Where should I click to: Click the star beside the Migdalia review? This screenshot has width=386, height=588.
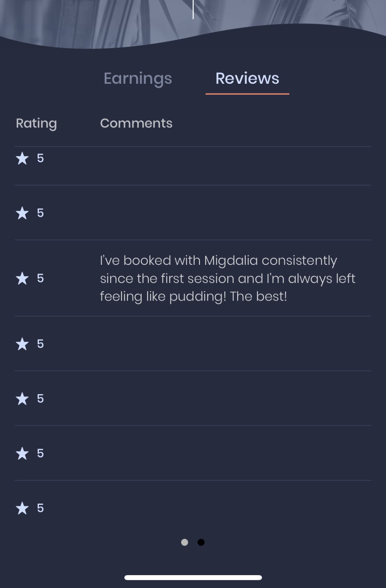tap(22, 278)
